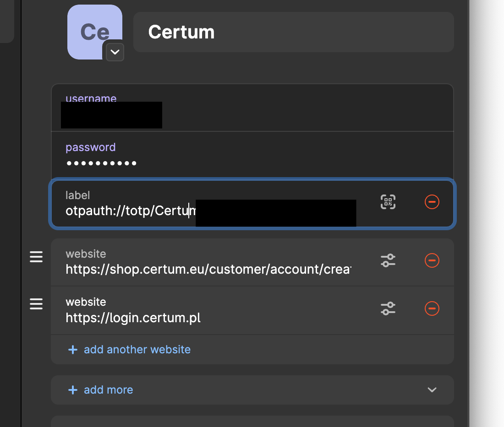
Task: Click the otpauth one-time password text
Action: coord(131,211)
